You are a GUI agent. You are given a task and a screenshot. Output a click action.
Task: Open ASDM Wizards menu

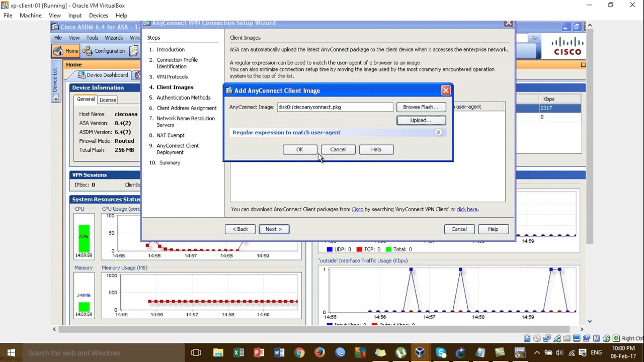click(114, 38)
